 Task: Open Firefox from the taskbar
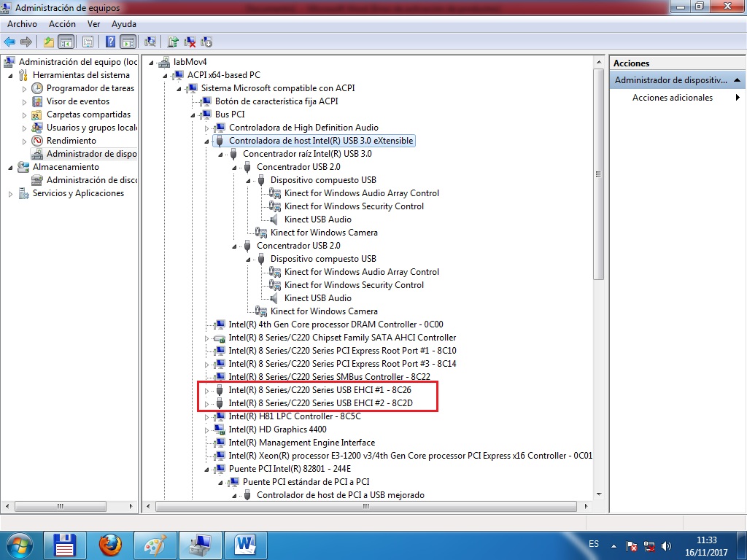[x=110, y=544]
